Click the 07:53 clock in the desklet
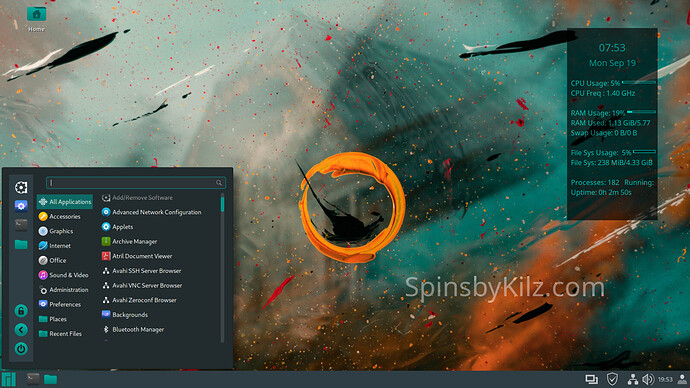 [612, 48]
